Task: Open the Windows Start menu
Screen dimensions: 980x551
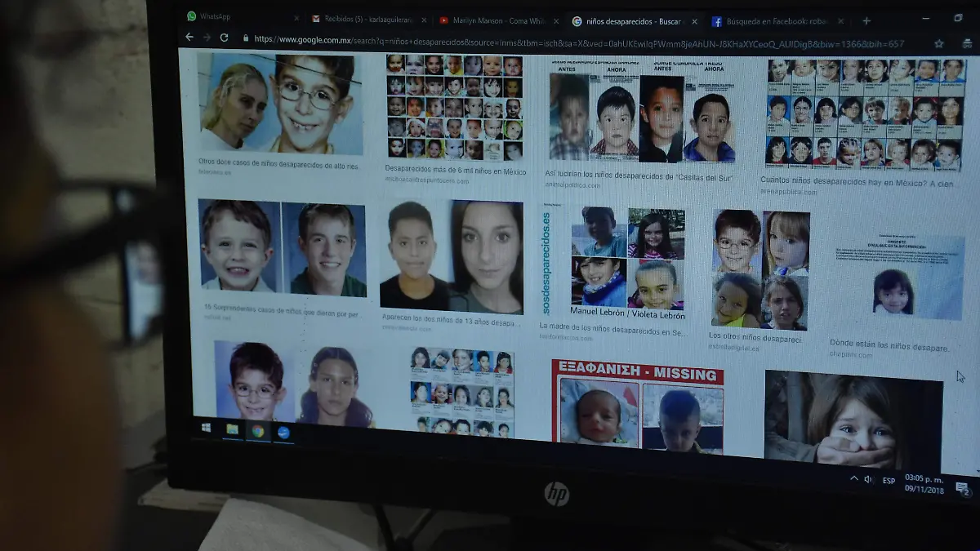Action: pyautogui.click(x=207, y=429)
